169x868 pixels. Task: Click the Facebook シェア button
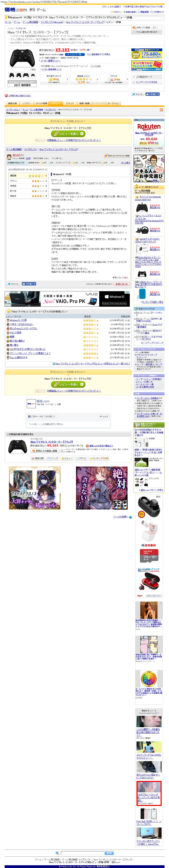[x=103, y=417]
